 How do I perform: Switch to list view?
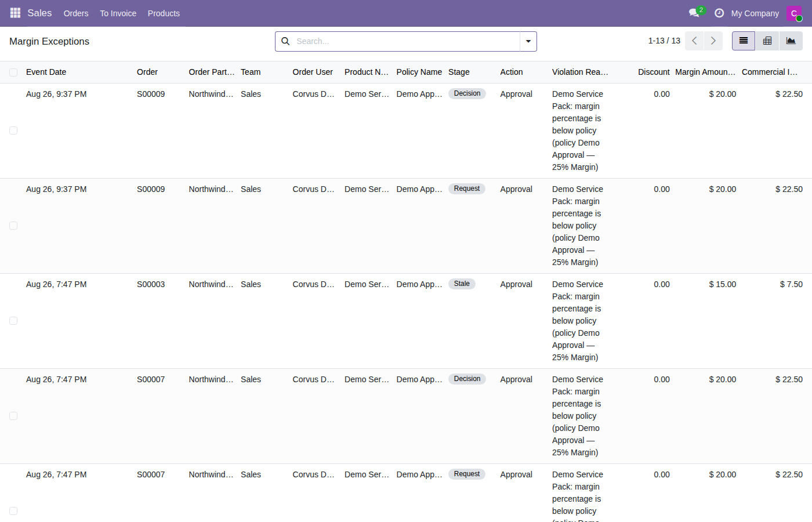(744, 41)
